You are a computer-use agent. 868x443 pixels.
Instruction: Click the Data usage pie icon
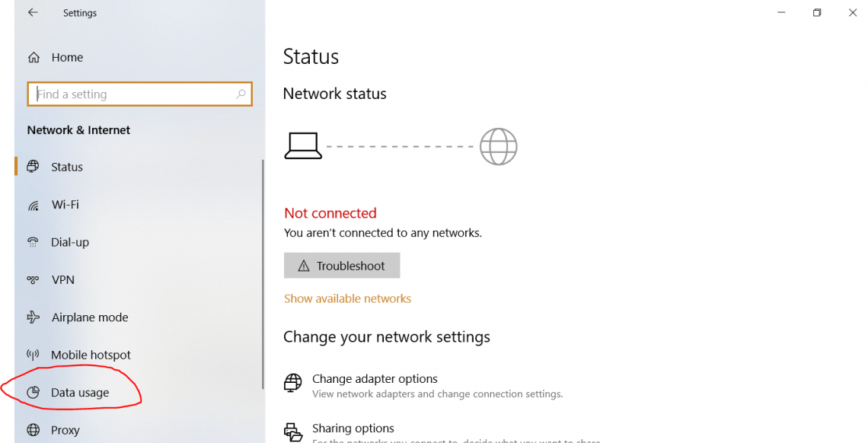(33, 393)
